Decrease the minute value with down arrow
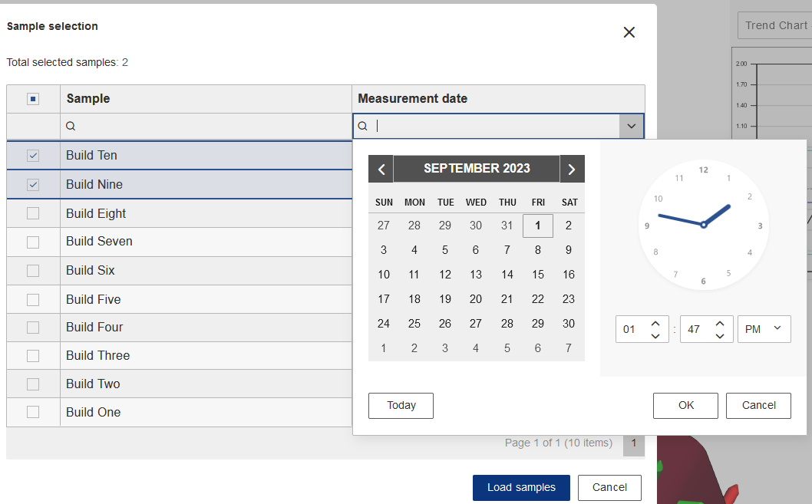 point(719,335)
